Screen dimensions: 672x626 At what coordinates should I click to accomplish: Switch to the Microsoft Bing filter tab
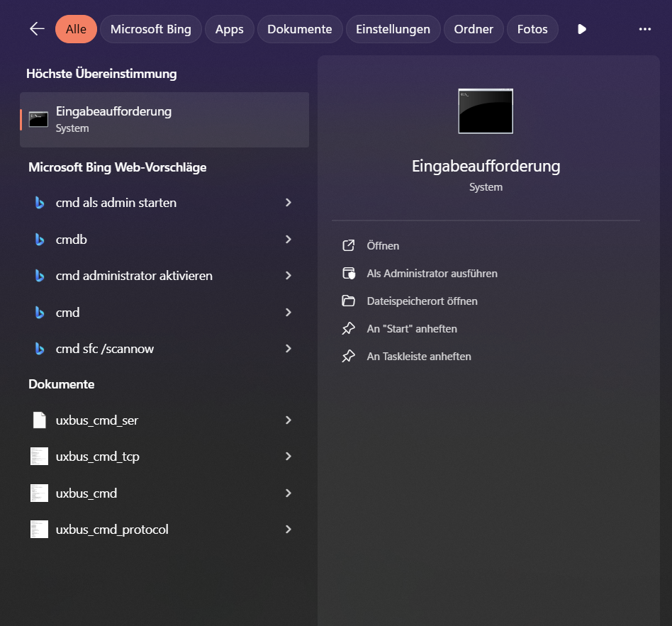[x=151, y=29]
